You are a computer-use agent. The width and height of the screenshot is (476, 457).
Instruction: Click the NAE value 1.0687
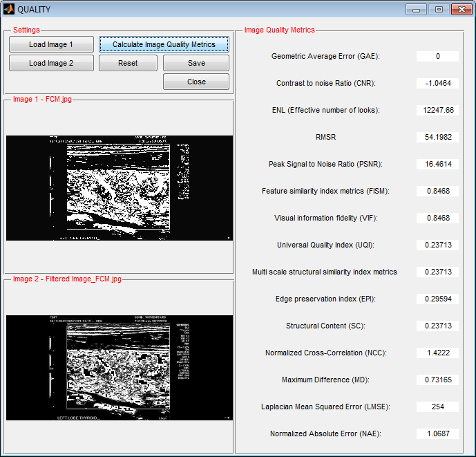tap(437, 433)
